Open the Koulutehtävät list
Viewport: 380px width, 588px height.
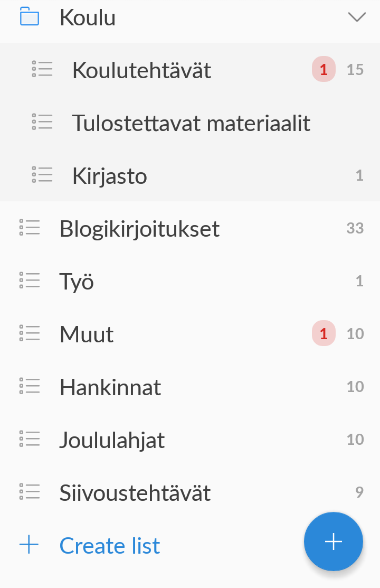point(141,70)
